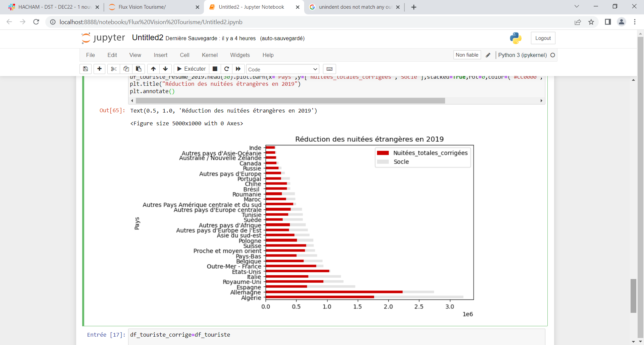
Task: Click the notebook vertical scrollbar thumb
Action: tap(633, 295)
